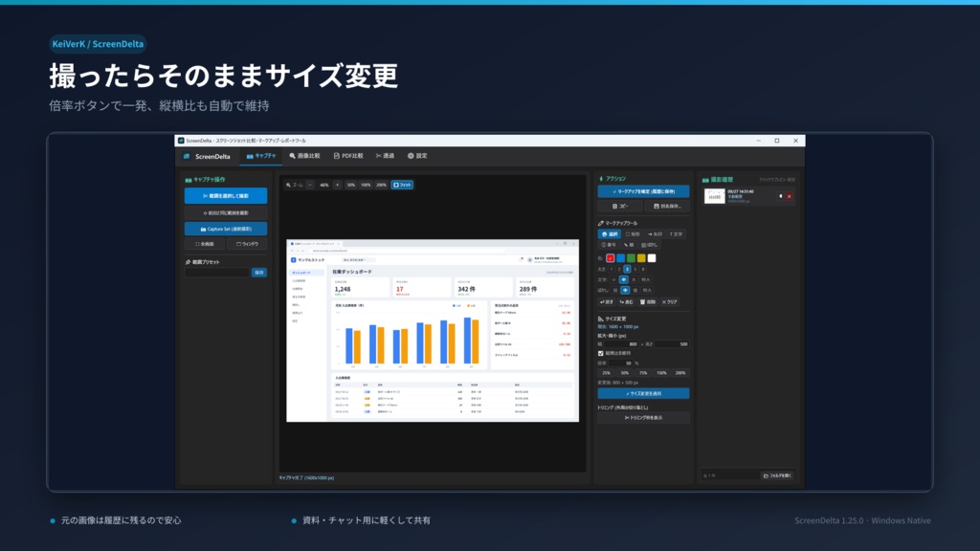Redo markup with 進む button
The image size is (980, 551).
[626, 302]
